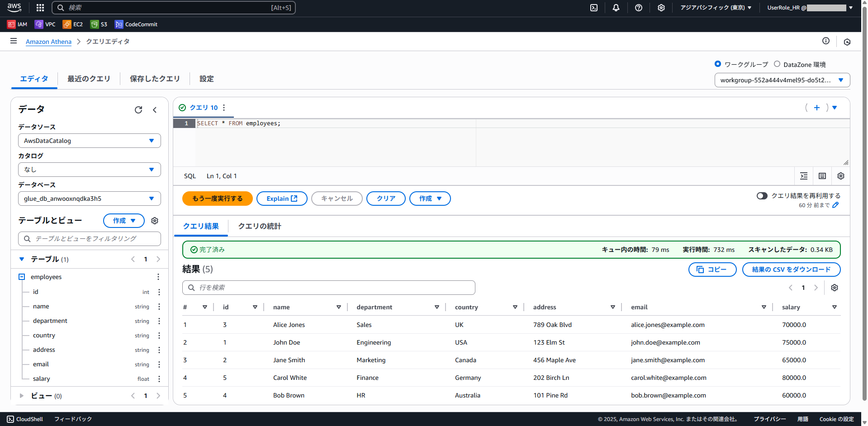Open CodeCommit shortcut
Viewport: 868px width, 426px height.
point(136,24)
